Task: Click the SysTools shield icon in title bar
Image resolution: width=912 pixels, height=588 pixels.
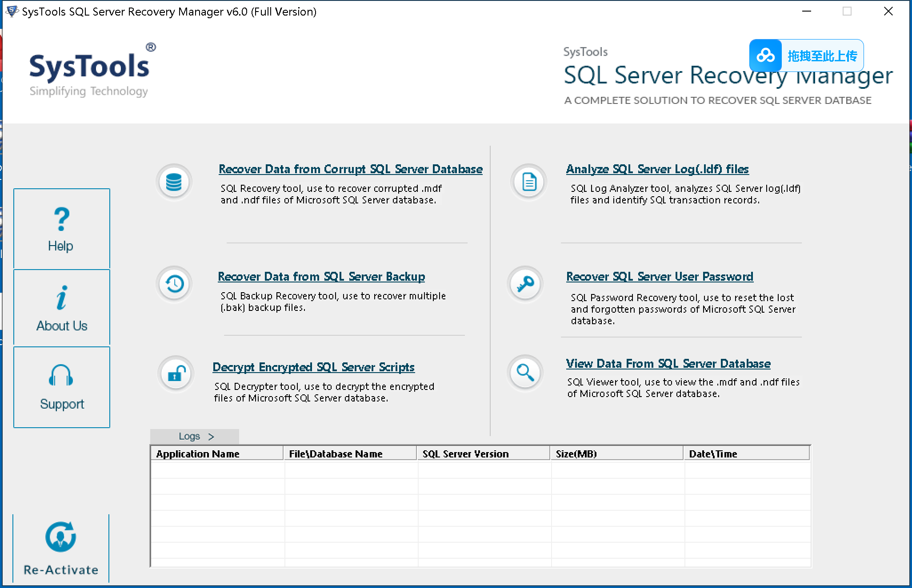Action: (12, 12)
